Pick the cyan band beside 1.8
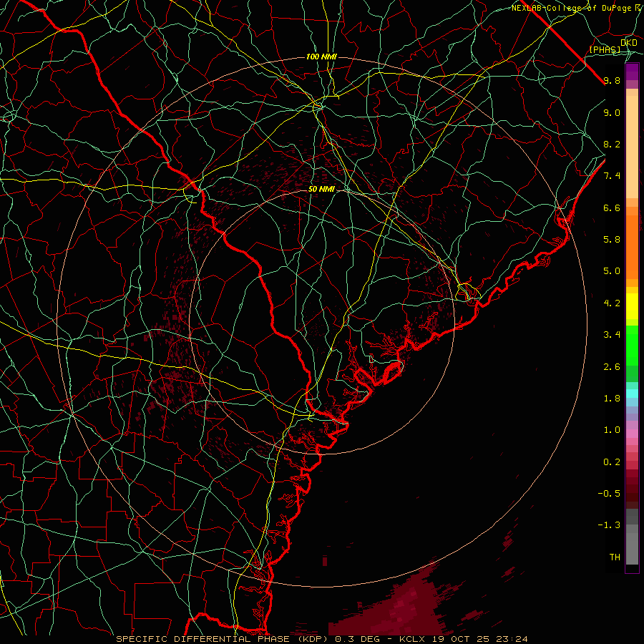The image size is (644, 644). (x=632, y=394)
